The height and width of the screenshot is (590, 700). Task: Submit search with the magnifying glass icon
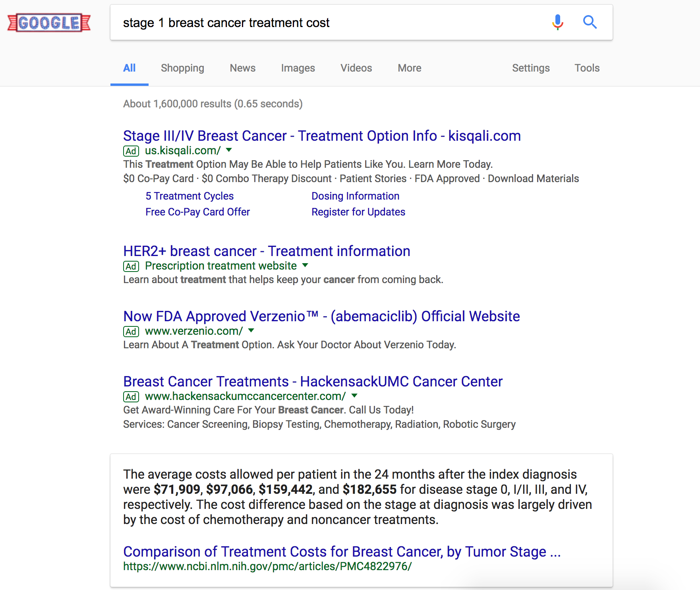point(590,22)
